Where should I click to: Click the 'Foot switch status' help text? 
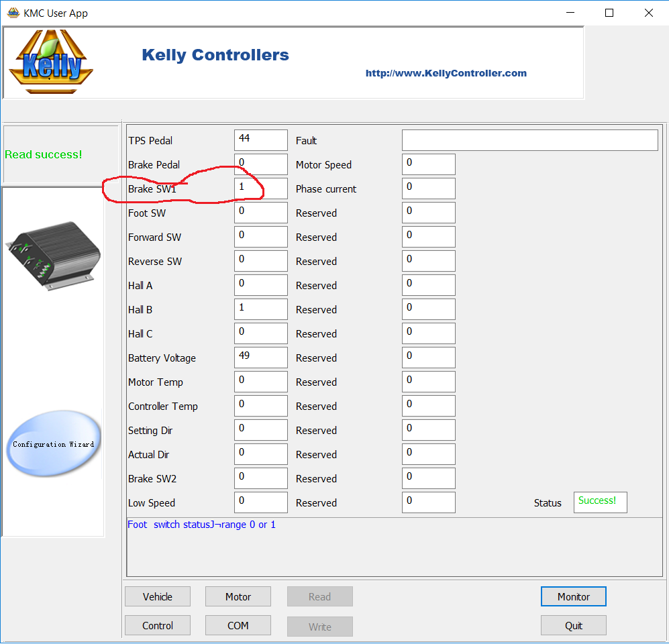point(202,525)
